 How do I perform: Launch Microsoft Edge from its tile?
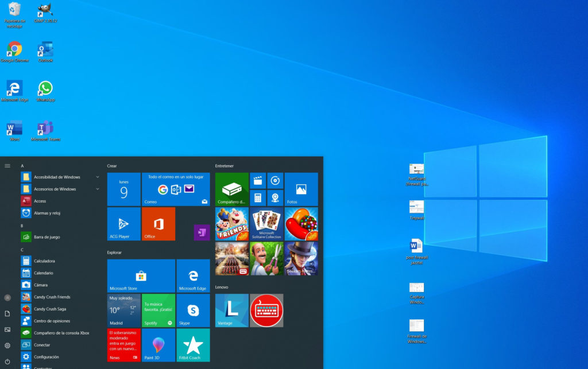[x=193, y=276]
